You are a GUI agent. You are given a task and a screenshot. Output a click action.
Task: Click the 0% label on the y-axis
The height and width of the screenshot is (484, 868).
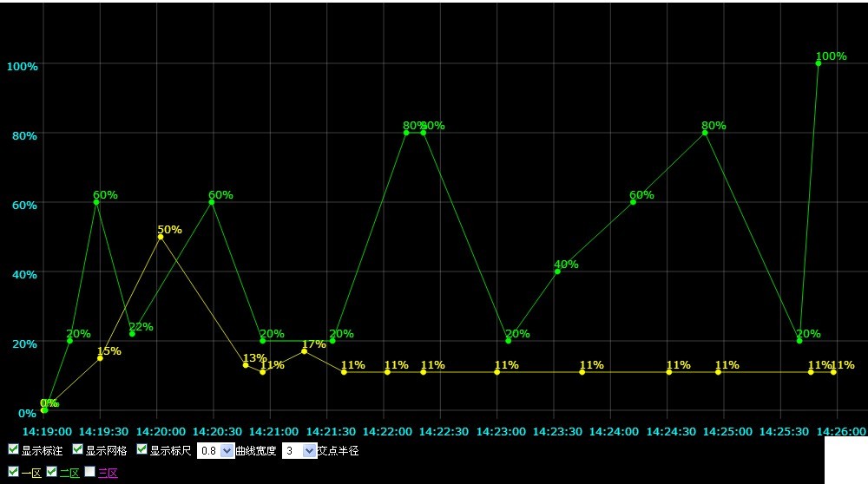point(27,413)
